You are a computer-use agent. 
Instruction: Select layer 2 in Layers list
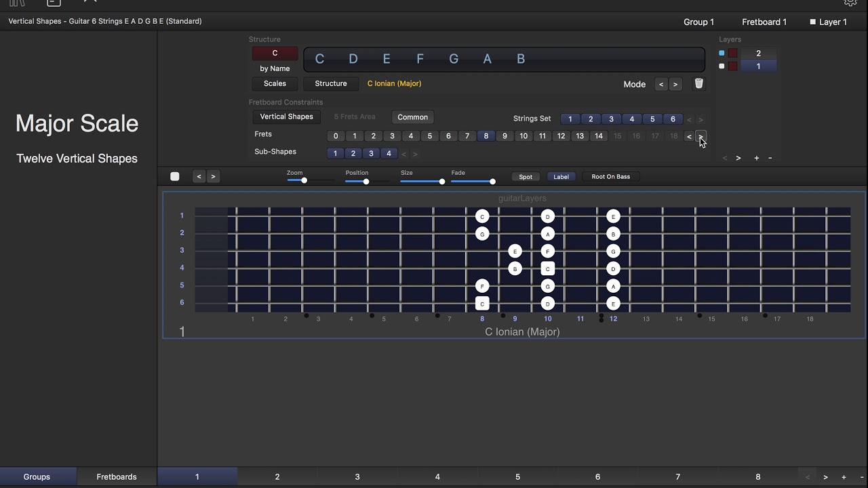point(758,54)
